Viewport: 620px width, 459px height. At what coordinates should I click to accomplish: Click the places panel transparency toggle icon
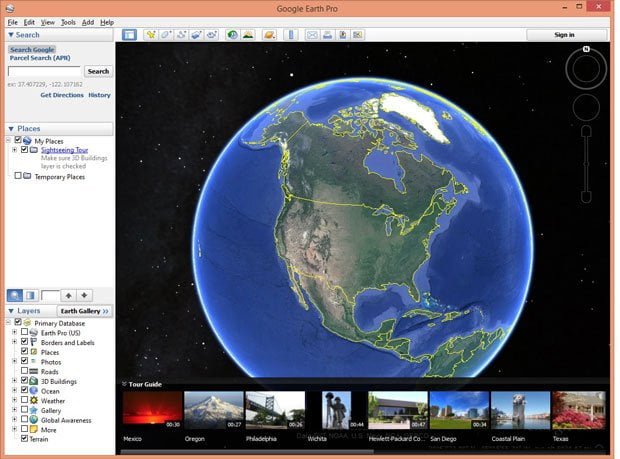30,295
